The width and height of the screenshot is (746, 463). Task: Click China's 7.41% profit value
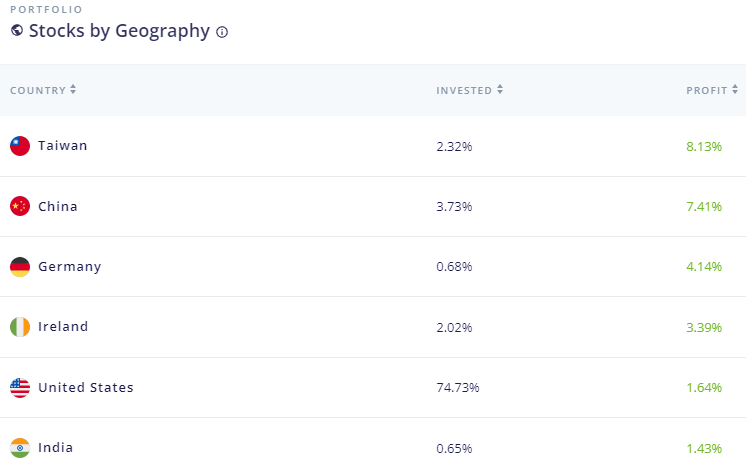click(x=703, y=206)
